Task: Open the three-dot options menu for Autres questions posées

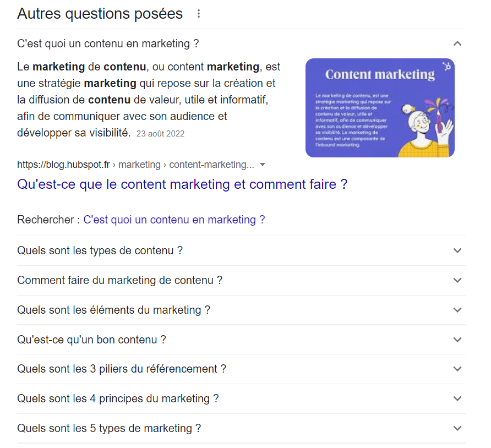Action: tap(198, 14)
